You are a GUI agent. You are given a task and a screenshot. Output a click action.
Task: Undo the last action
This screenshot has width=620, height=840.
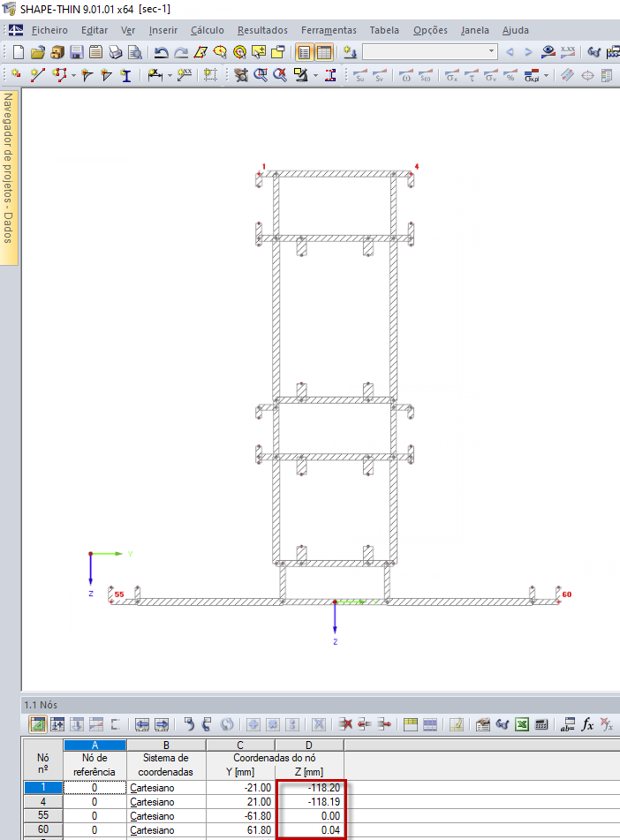click(162, 52)
